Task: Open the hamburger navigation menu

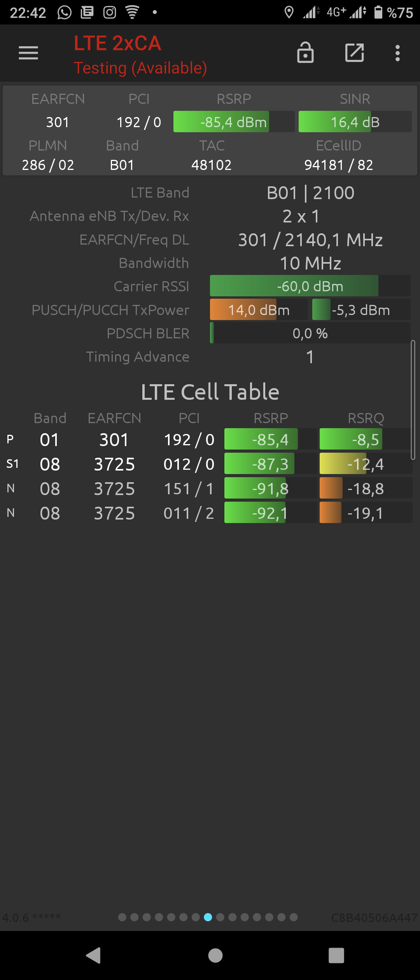Action: pyautogui.click(x=28, y=53)
